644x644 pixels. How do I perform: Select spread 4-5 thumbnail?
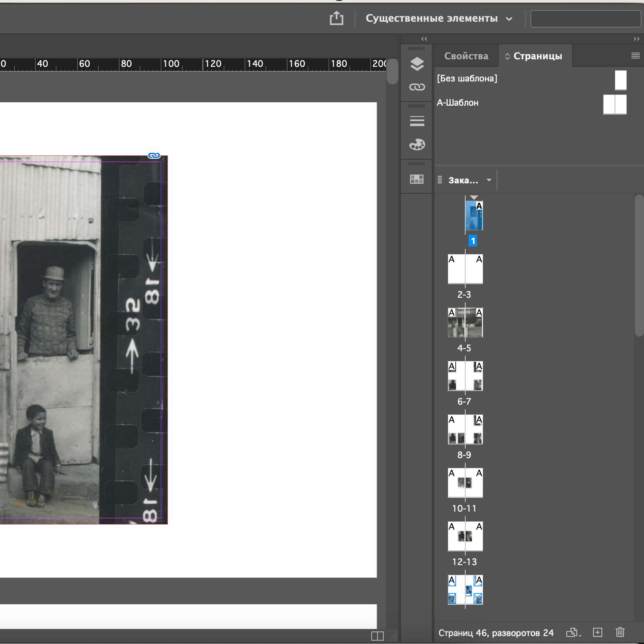[465, 322]
